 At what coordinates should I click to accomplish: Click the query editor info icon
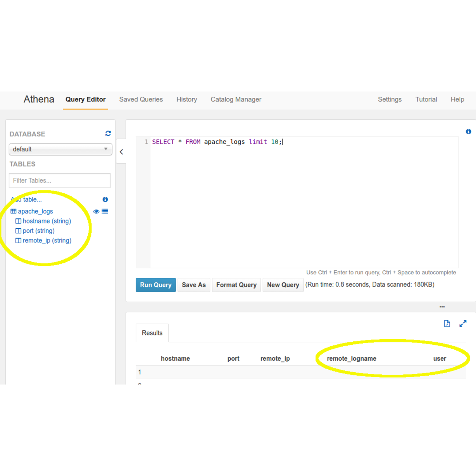[x=468, y=132]
